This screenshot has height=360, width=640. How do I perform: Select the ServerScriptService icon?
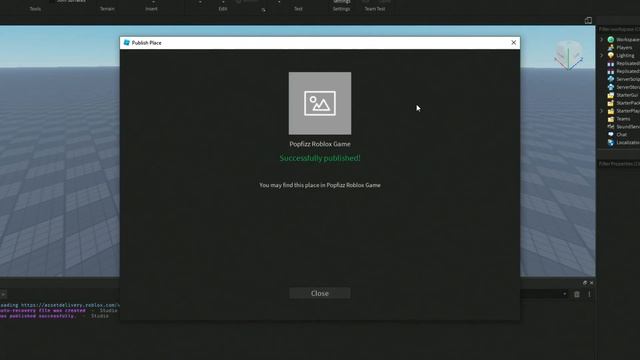(x=611, y=79)
